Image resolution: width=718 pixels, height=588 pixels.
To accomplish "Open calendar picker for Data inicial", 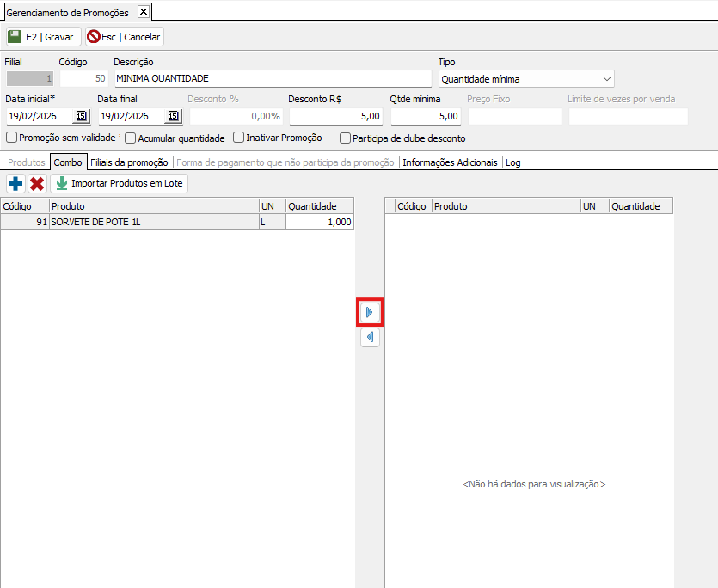I will (x=81, y=117).
